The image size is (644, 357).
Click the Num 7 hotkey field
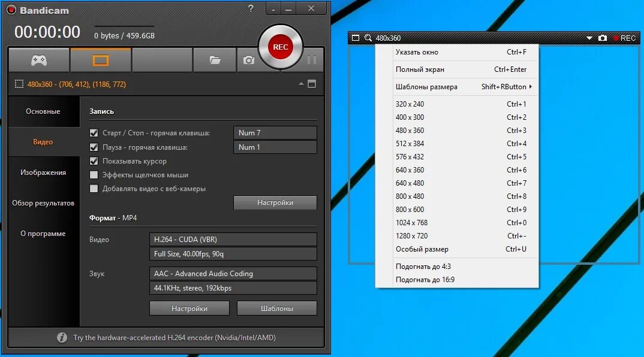coord(275,132)
